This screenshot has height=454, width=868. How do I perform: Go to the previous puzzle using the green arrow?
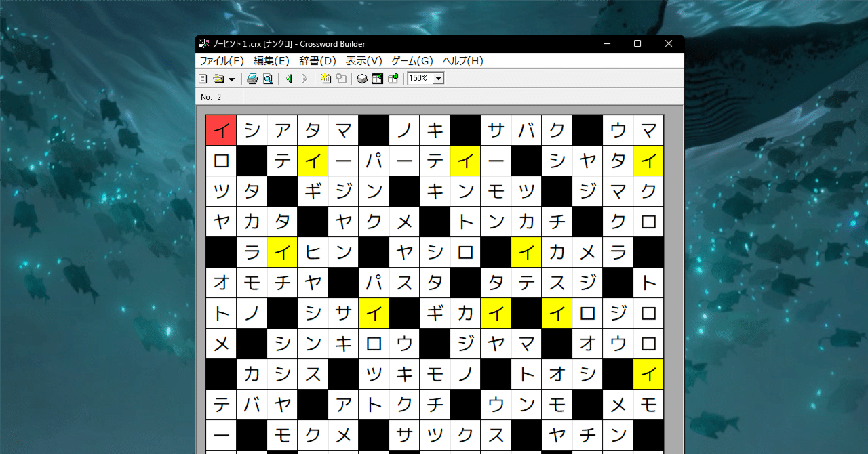point(288,78)
